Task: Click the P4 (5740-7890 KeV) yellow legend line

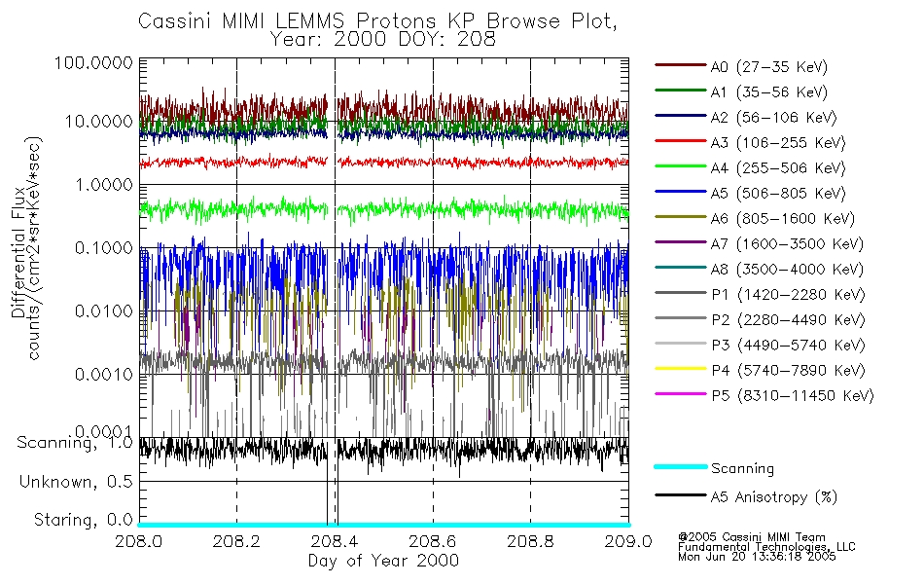Action: pyautogui.click(x=680, y=369)
